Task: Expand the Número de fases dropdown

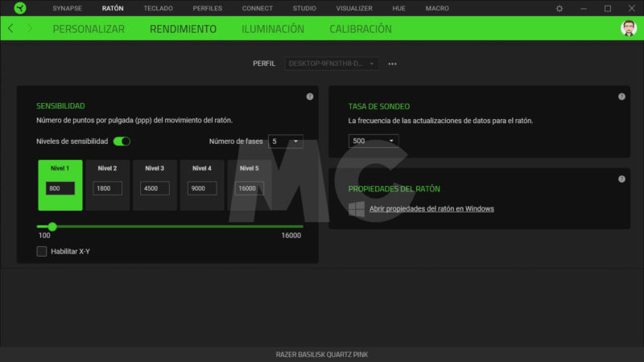Action: coord(286,142)
